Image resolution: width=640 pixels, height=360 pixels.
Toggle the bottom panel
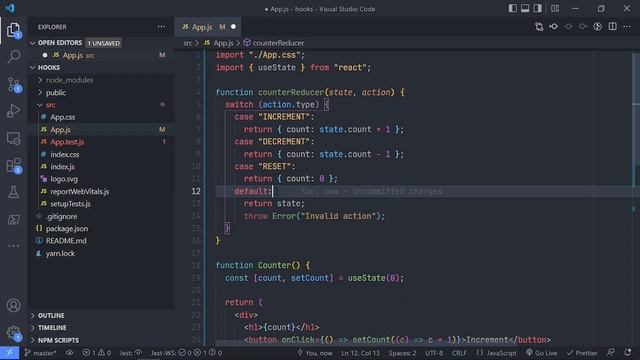click(525, 8)
